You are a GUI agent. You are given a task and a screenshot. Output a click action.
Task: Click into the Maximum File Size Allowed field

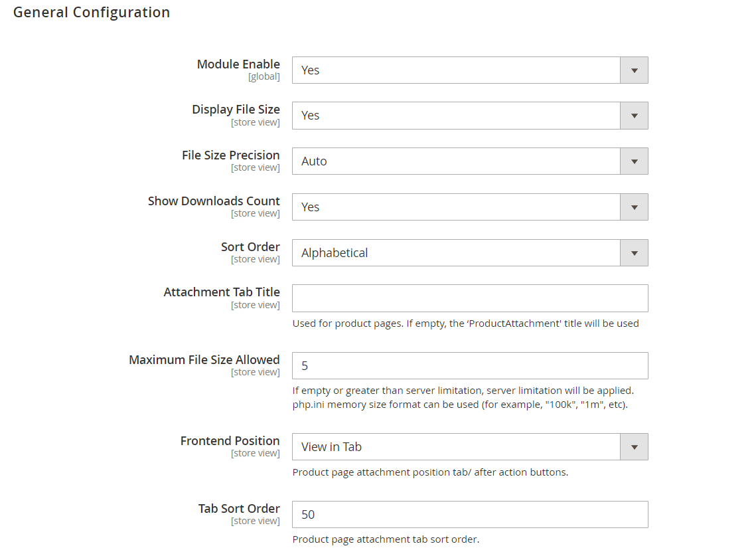click(x=469, y=366)
